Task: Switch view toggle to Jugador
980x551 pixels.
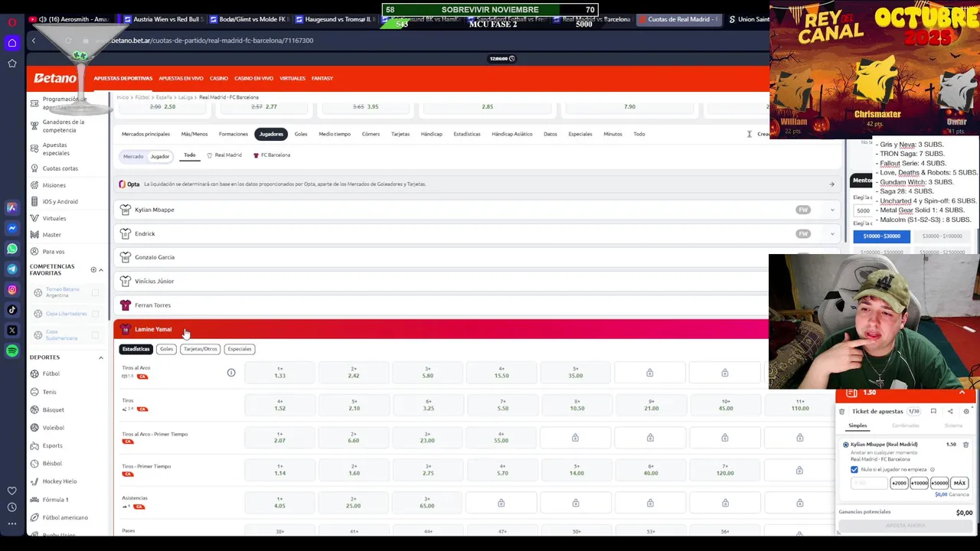Action: pyautogui.click(x=160, y=156)
